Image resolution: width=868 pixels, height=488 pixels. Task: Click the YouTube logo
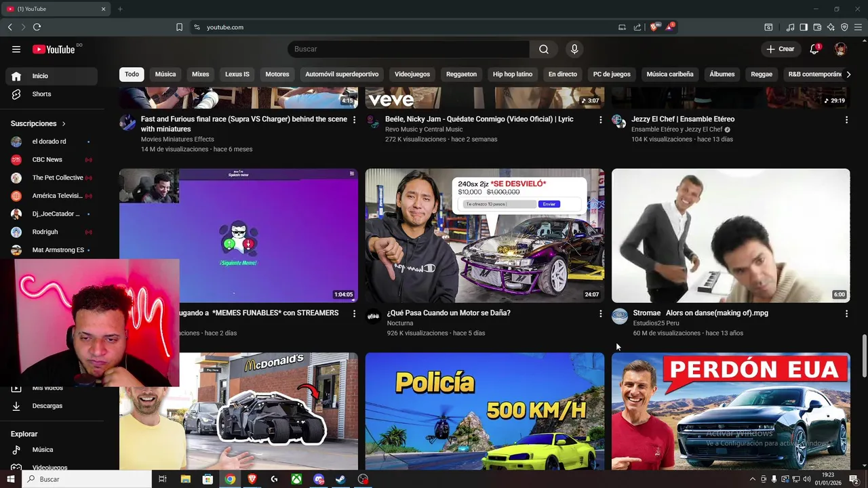click(x=54, y=49)
